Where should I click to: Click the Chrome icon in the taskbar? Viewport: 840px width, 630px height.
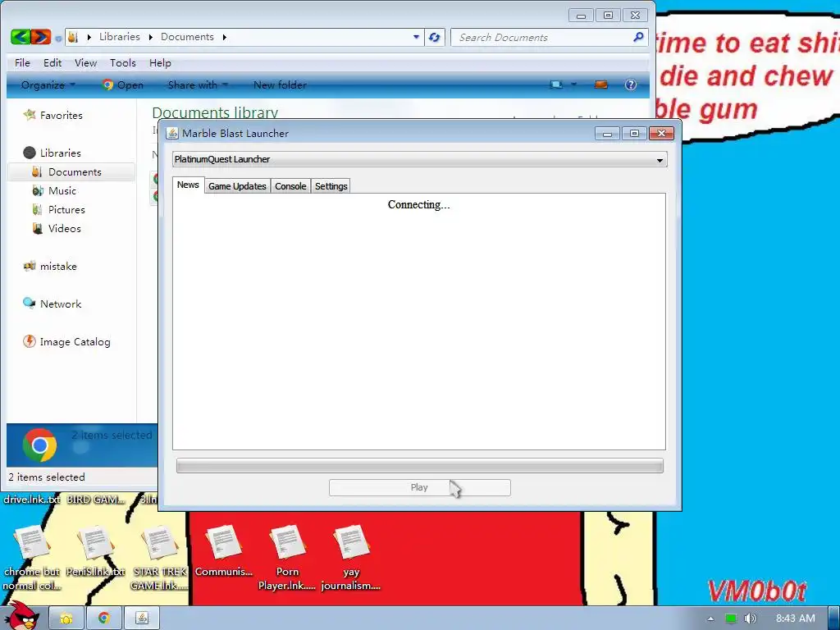tap(104, 619)
